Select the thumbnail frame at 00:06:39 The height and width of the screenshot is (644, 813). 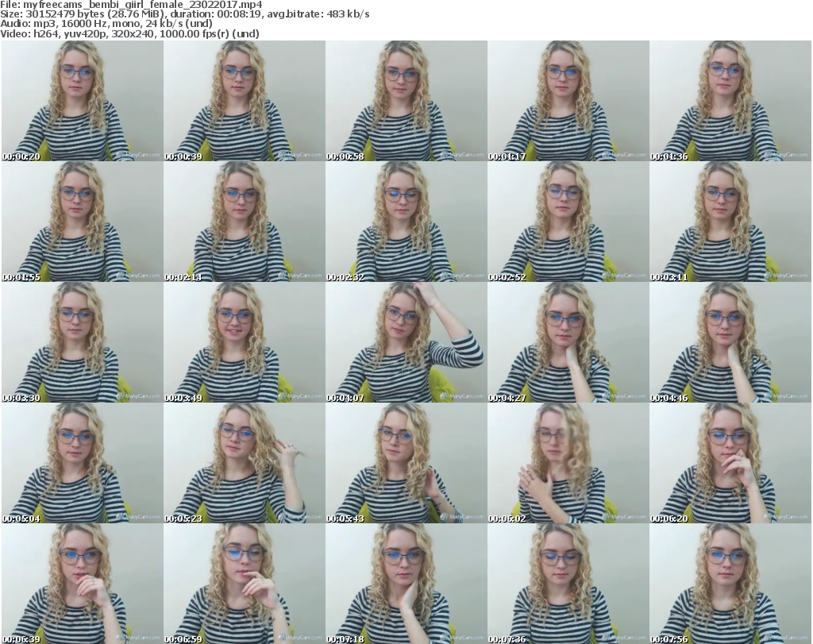click(82, 584)
